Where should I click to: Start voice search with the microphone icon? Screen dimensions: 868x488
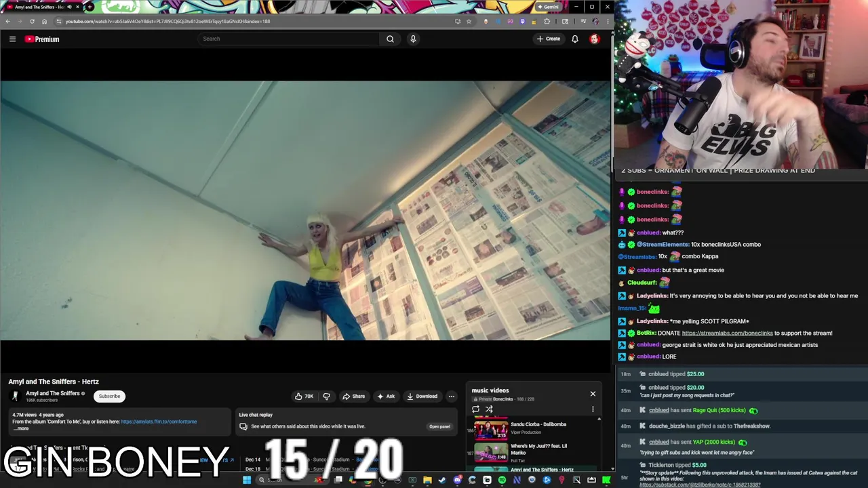[413, 39]
